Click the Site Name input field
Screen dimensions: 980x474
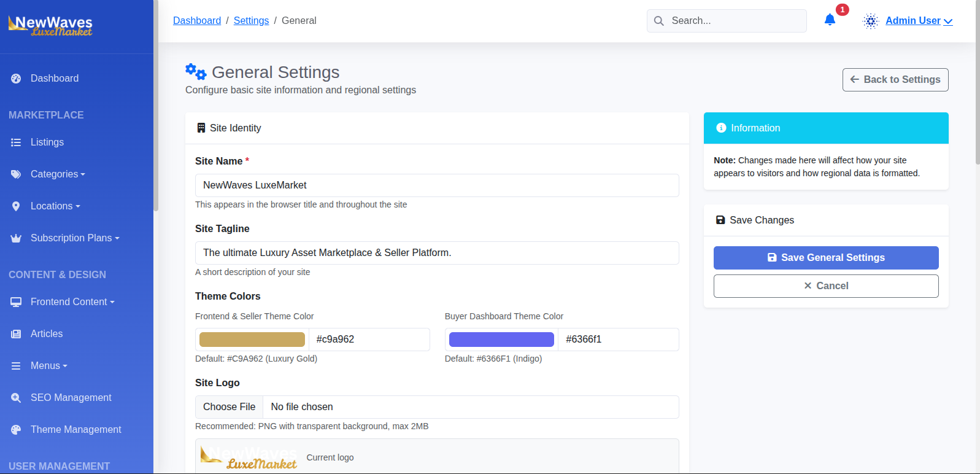click(437, 185)
